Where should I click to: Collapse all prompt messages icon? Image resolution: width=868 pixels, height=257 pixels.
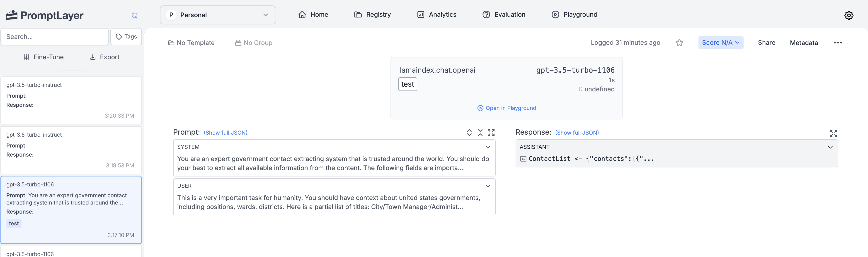[x=480, y=133]
